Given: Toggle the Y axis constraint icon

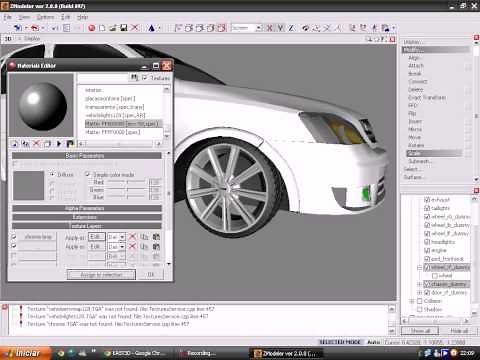Looking at the screenshot, I should (x=280, y=28).
